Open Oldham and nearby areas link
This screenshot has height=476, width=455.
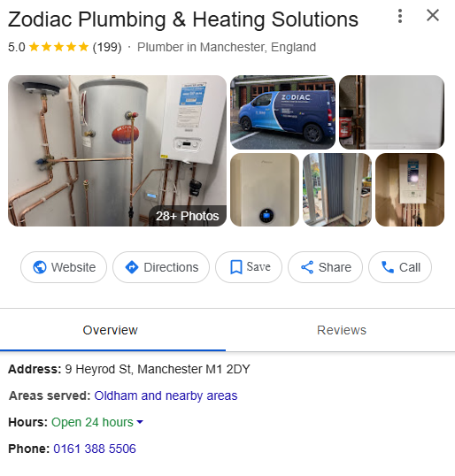tap(166, 395)
